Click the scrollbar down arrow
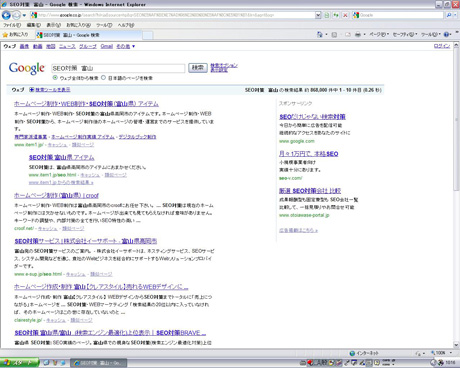 [456, 345]
